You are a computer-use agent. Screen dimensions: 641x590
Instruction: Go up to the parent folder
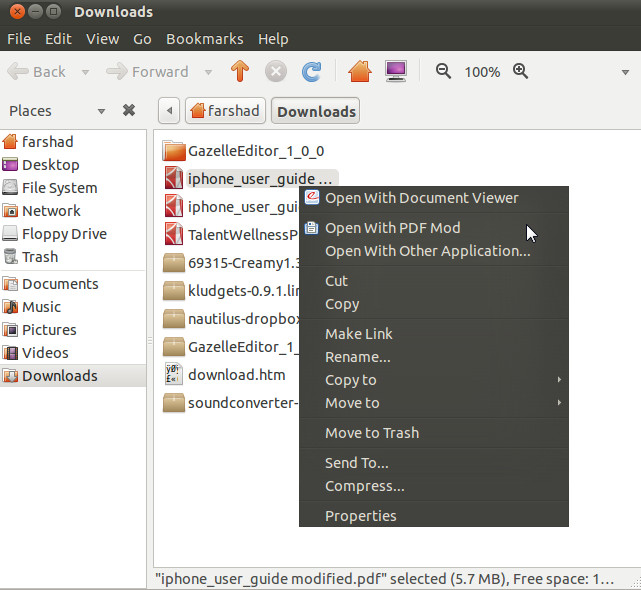click(240, 71)
